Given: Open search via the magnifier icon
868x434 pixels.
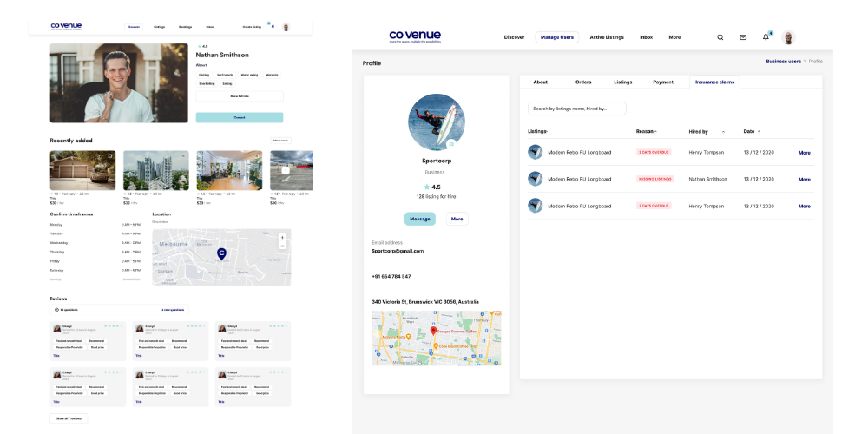Looking at the screenshot, I should pyautogui.click(x=720, y=37).
